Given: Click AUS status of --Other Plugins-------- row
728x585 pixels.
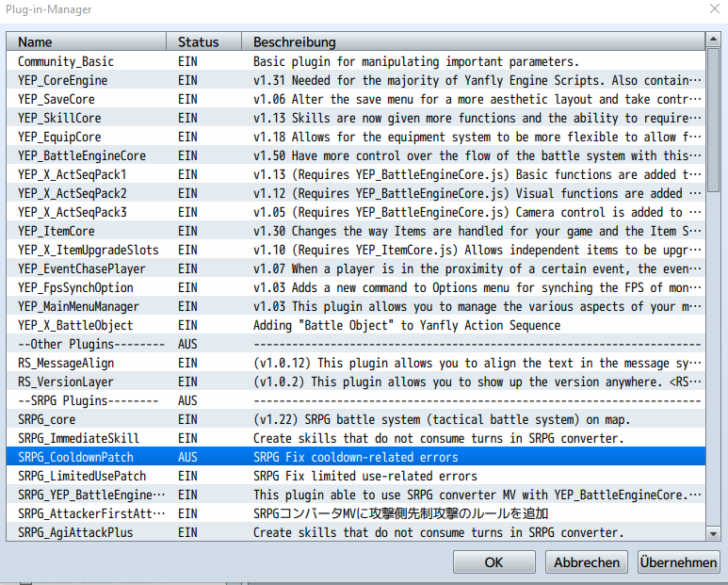Looking at the screenshot, I should [x=187, y=345].
